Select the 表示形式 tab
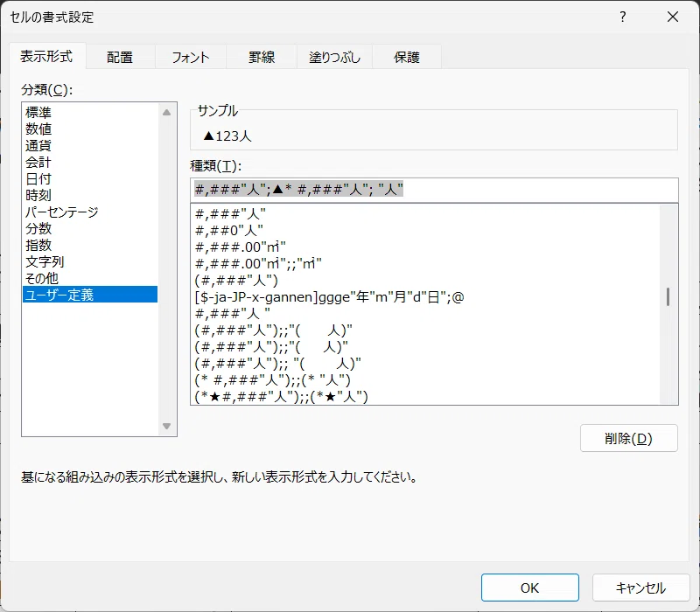 46,56
